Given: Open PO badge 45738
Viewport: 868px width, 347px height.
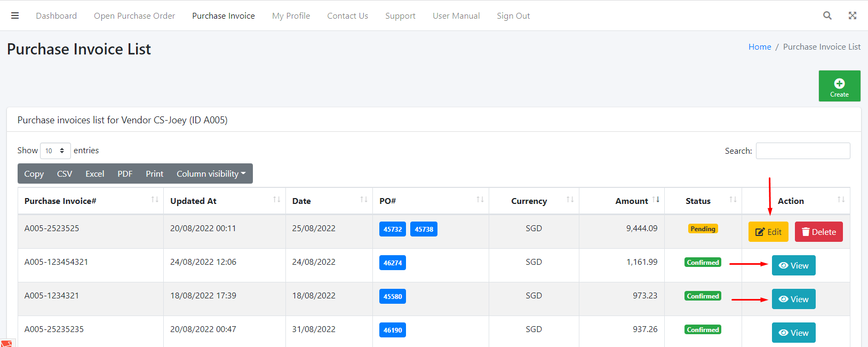Looking at the screenshot, I should [424, 229].
